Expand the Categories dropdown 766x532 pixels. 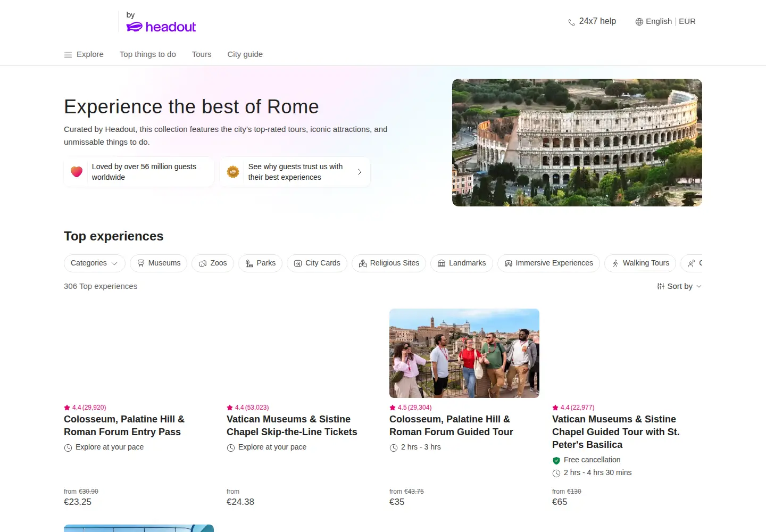(x=95, y=263)
